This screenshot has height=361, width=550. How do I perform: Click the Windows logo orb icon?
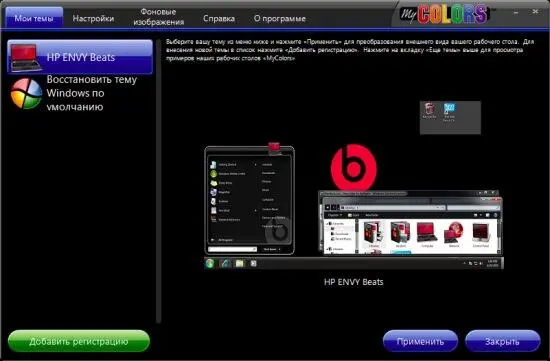click(x=26, y=94)
